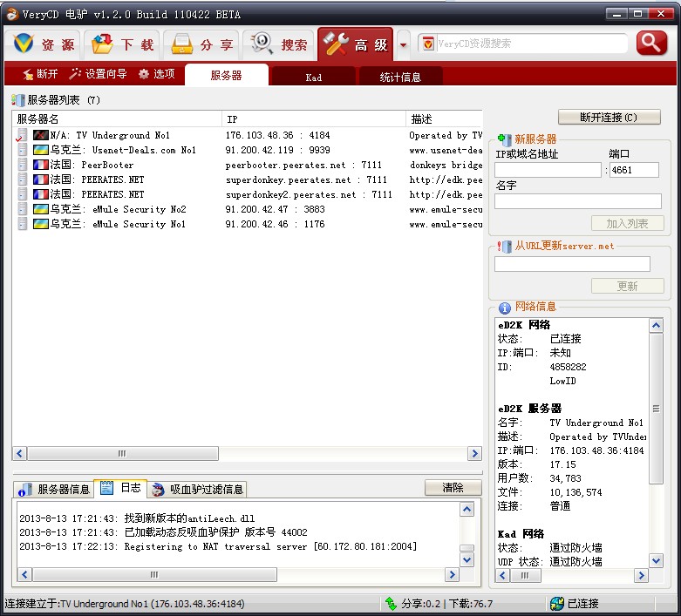Click the 新服务器 plus icon
The width and height of the screenshot is (681, 616).
pos(505,139)
